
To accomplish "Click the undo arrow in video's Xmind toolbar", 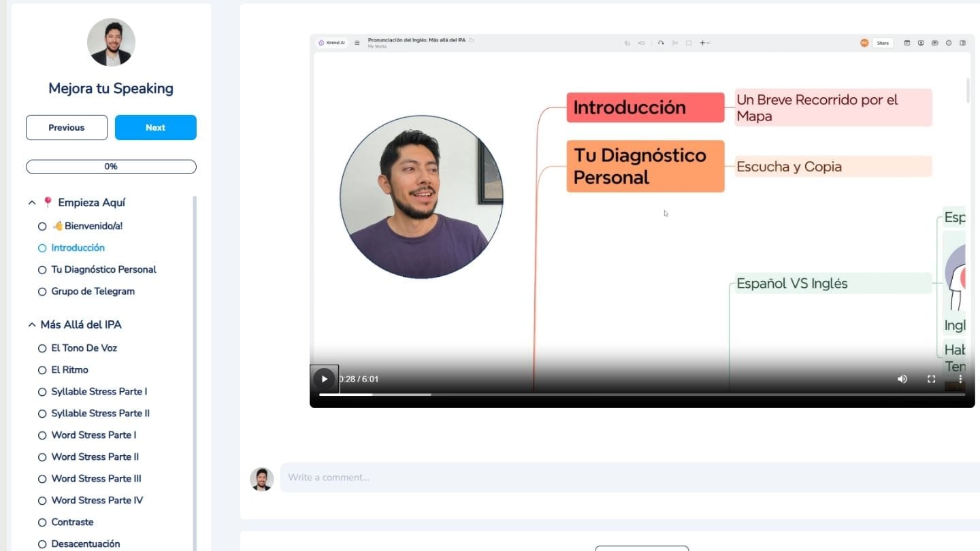I will click(660, 43).
